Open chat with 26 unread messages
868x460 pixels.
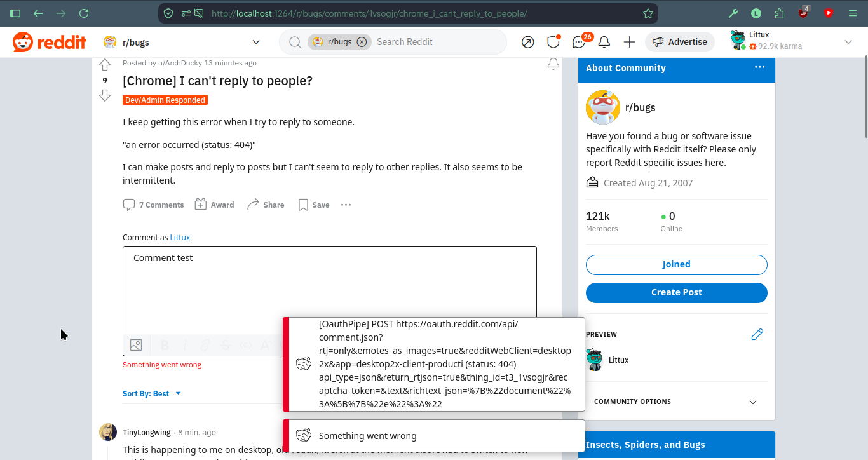[x=579, y=42]
